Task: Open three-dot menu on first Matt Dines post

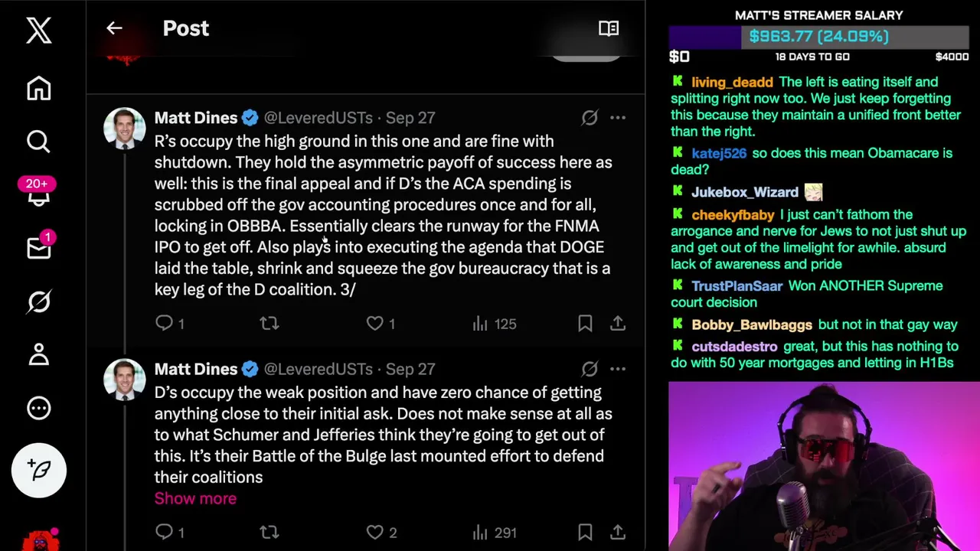Action: pyautogui.click(x=618, y=118)
